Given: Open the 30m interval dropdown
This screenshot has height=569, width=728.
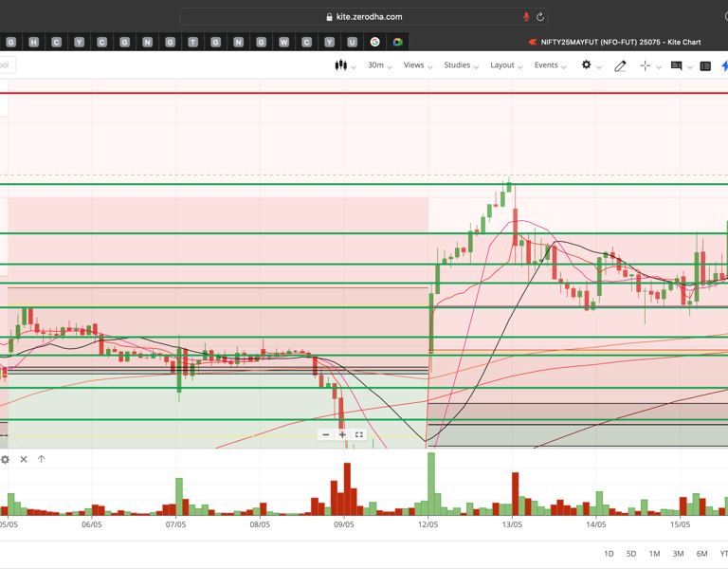Looking at the screenshot, I should coord(380,65).
